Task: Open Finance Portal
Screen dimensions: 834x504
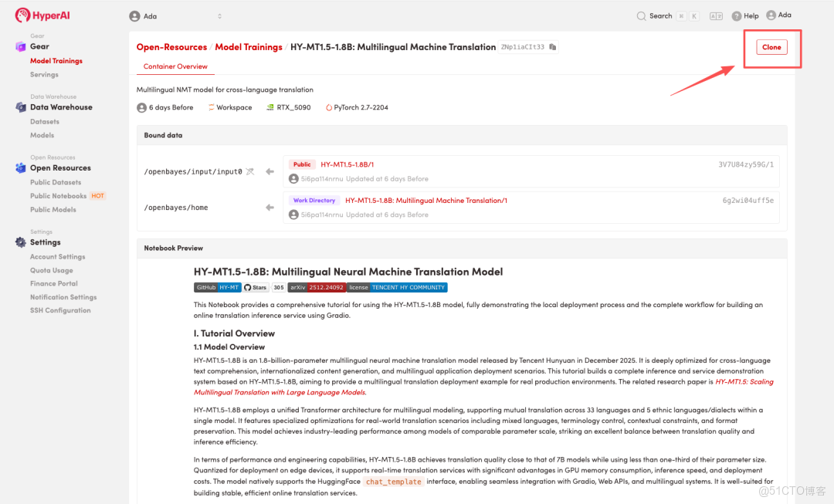Action: point(54,283)
